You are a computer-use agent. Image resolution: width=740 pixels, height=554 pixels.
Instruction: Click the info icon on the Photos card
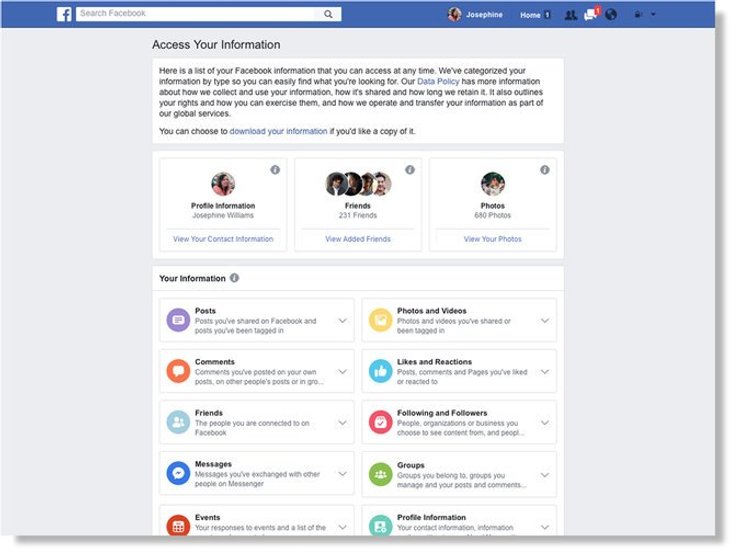tap(545, 170)
